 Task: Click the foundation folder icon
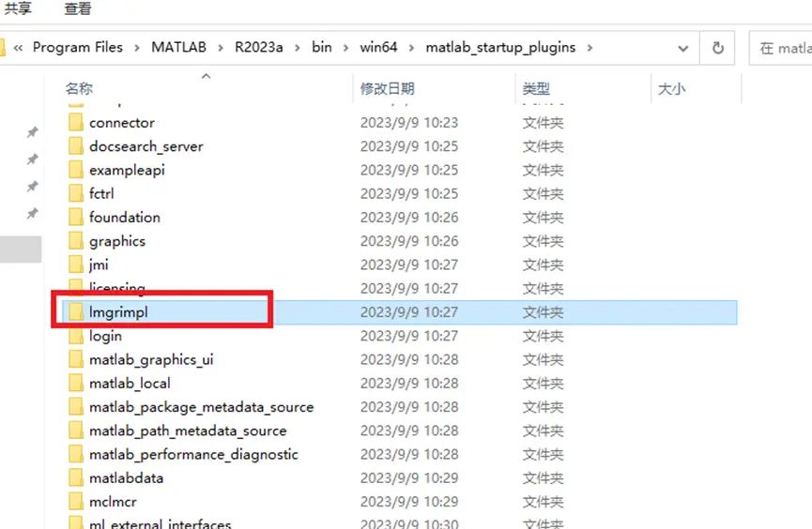[x=76, y=218]
